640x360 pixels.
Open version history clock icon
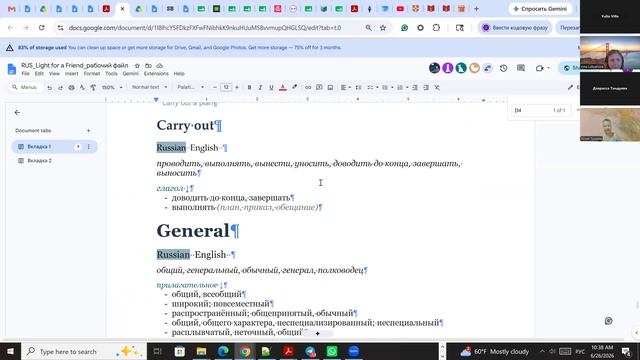503,68
